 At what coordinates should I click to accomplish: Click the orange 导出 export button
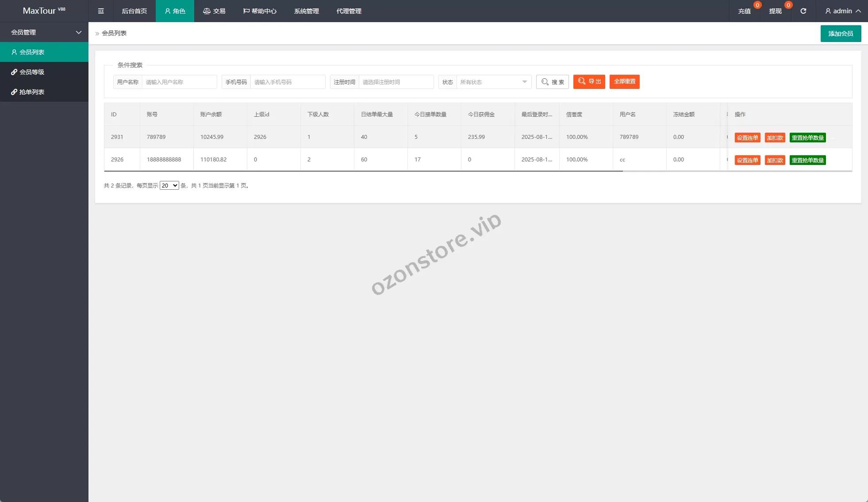pyautogui.click(x=589, y=81)
